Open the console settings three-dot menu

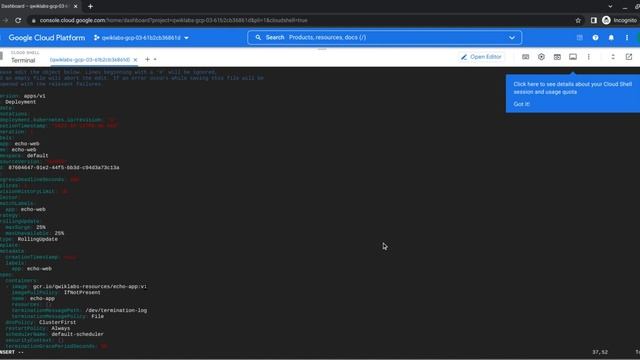click(x=627, y=38)
